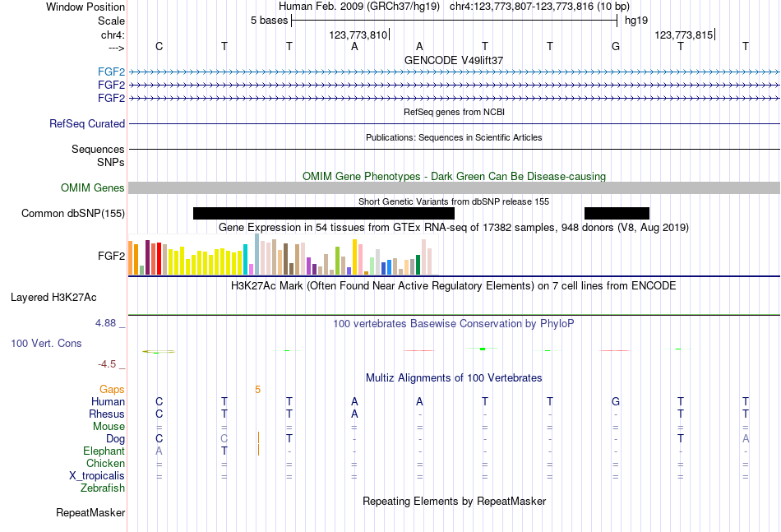Click the 'RefSeq genes from NCBI' title
Viewport: 781px width, 532px height.
tap(454, 112)
